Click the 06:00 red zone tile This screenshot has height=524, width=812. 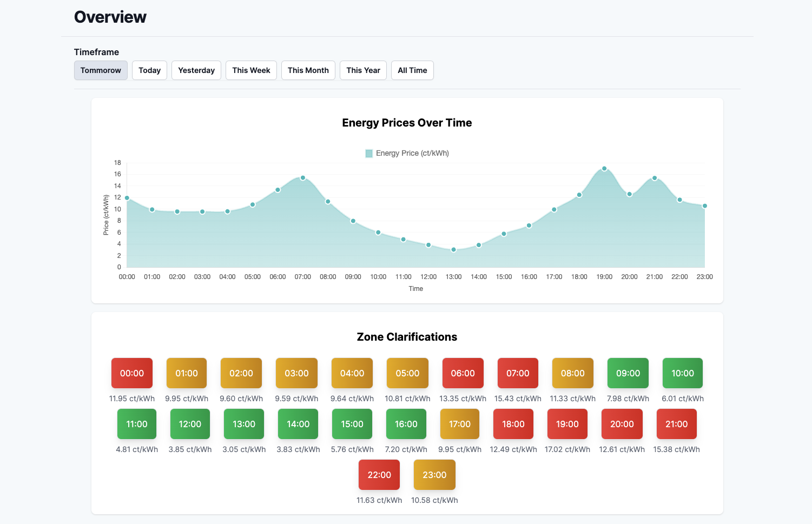(463, 373)
